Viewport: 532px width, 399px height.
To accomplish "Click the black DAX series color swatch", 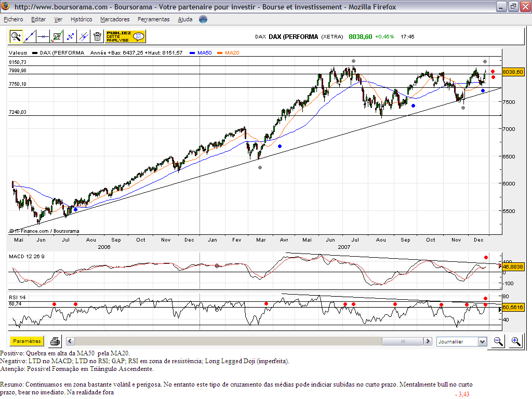I will [35, 53].
